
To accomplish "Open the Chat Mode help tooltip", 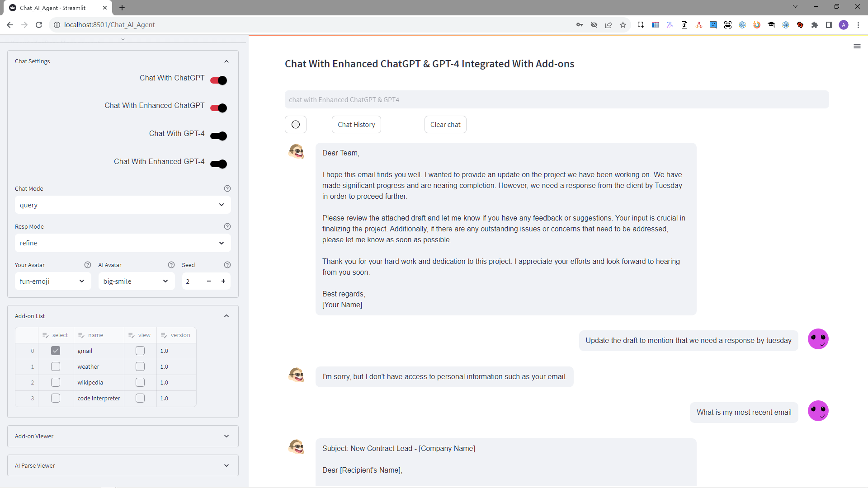I will coord(227,188).
